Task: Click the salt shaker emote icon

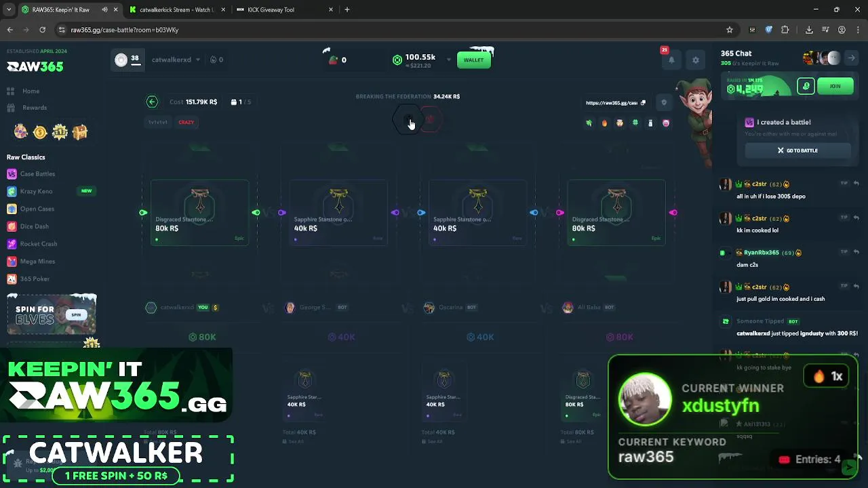Action: (x=650, y=123)
